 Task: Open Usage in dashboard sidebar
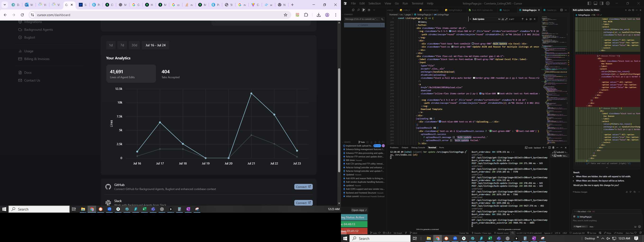pos(29,51)
